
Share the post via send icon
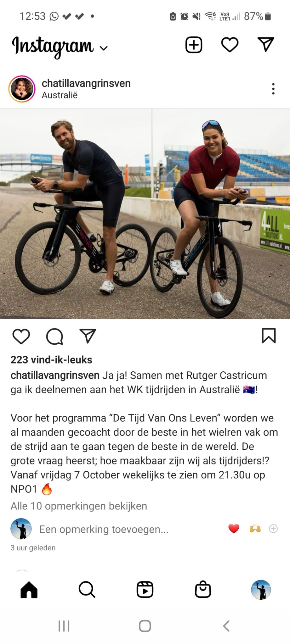point(88,336)
